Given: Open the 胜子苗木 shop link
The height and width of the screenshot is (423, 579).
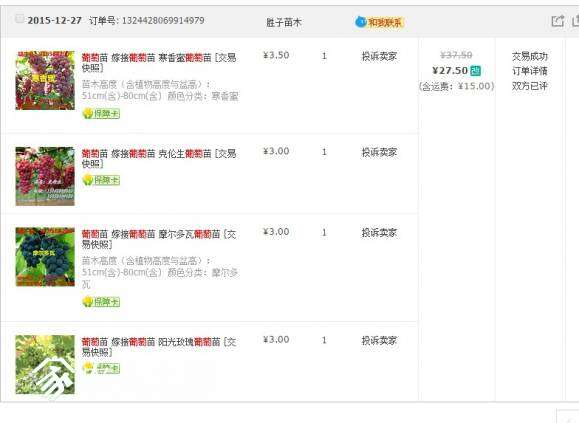Looking at the screenshot, I should pyautogui.click(x=284, y=23).
